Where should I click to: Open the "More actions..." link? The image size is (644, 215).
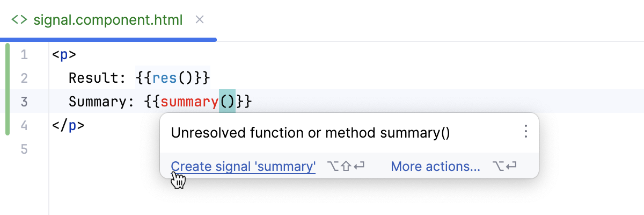coord(435,167)
